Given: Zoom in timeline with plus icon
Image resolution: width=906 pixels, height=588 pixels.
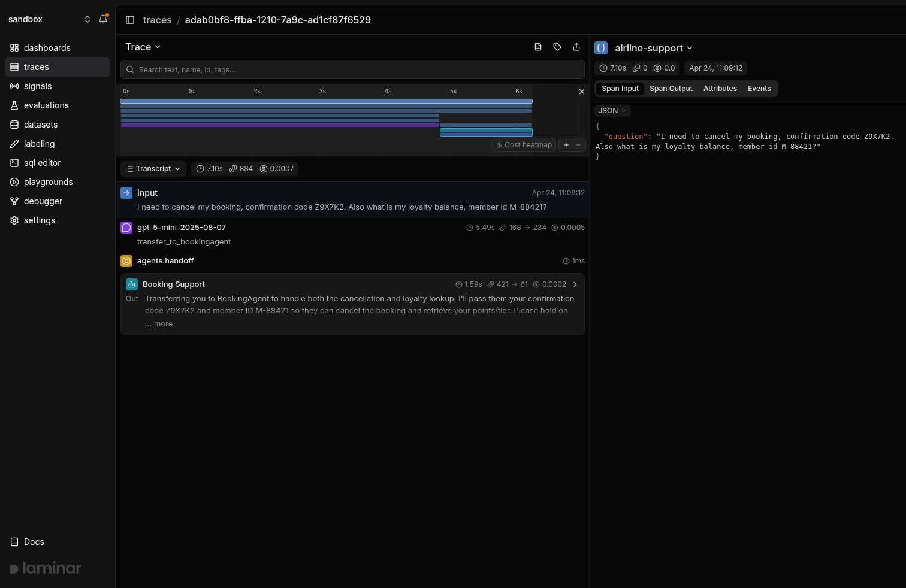Looking at the screenshot, I should (566, 145).
